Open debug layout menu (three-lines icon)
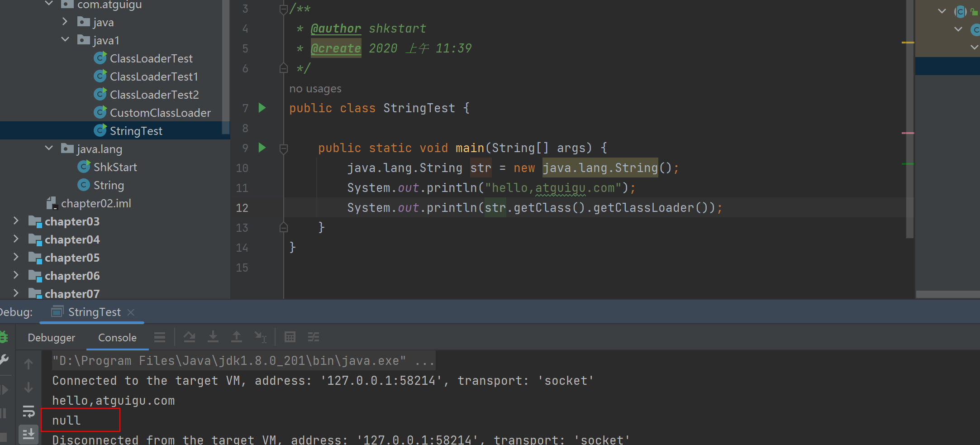 coord(160,337)
